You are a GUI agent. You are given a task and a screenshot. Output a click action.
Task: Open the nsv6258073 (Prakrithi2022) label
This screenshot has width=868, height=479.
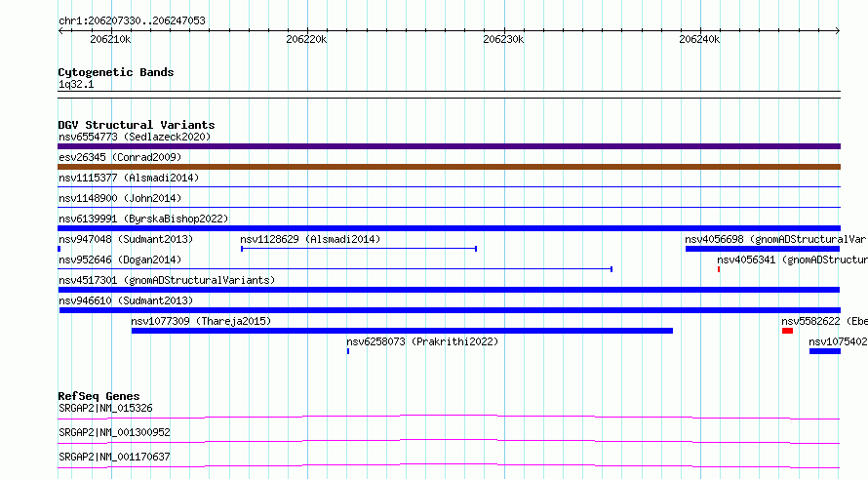(x=422, y=341)
